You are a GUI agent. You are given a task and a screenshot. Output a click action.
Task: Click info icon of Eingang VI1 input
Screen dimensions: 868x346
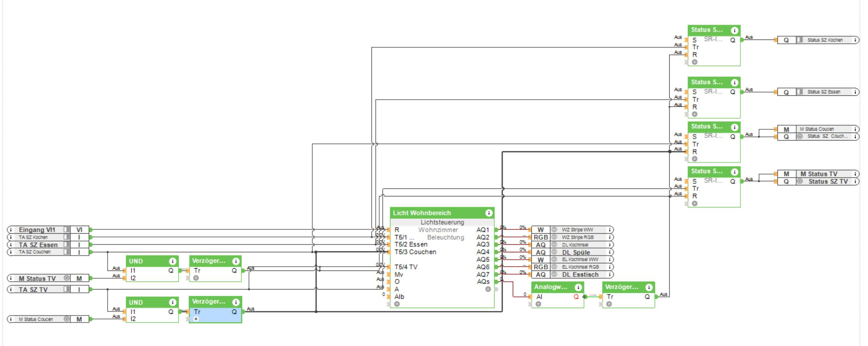tap(11, 230)
